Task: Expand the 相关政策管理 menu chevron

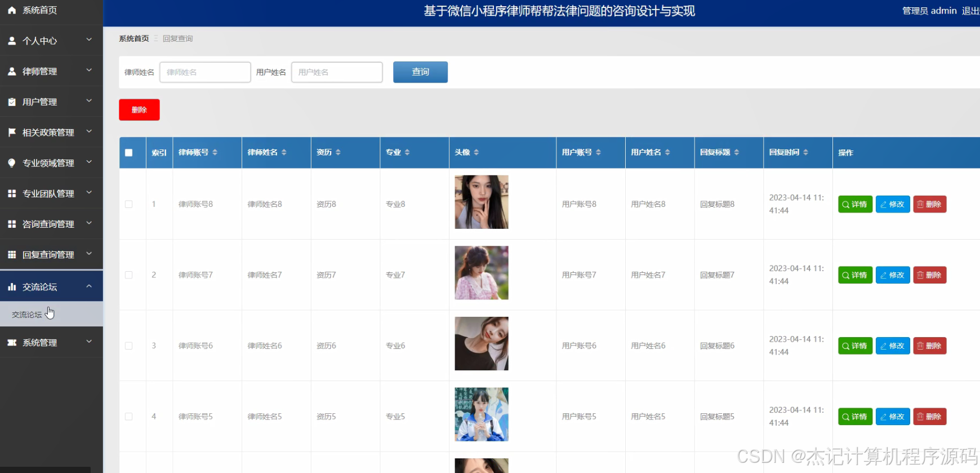Action: tap(89, 131)
